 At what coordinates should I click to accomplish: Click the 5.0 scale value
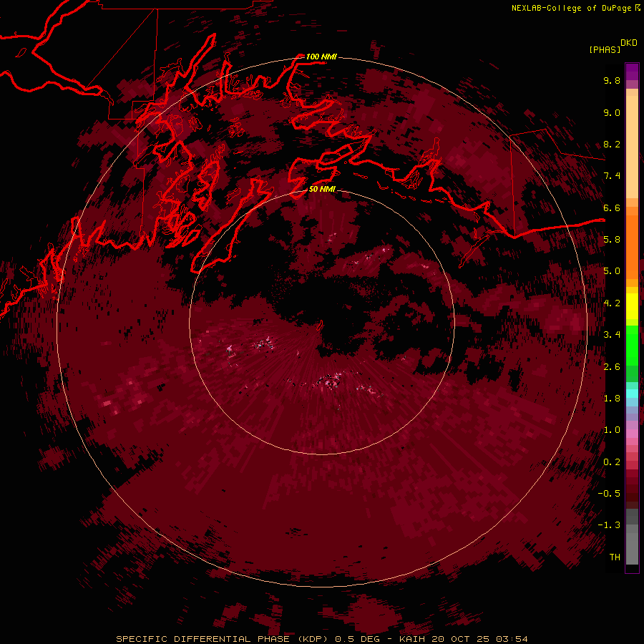click(x=612, y=271)
